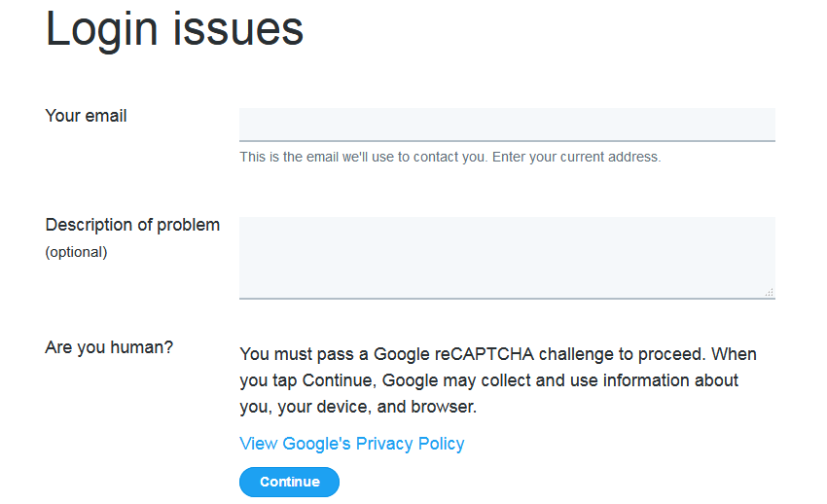Click the "Your email" field label

pos(86,116)
